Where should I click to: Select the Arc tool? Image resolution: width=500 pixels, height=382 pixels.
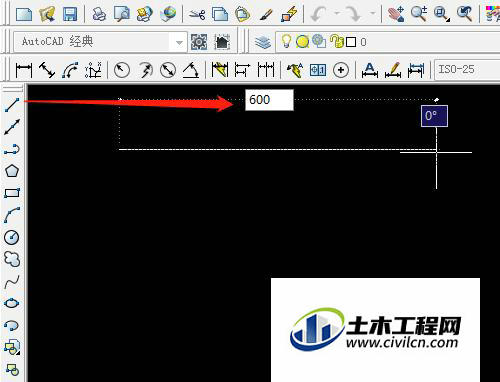[12, 215]
